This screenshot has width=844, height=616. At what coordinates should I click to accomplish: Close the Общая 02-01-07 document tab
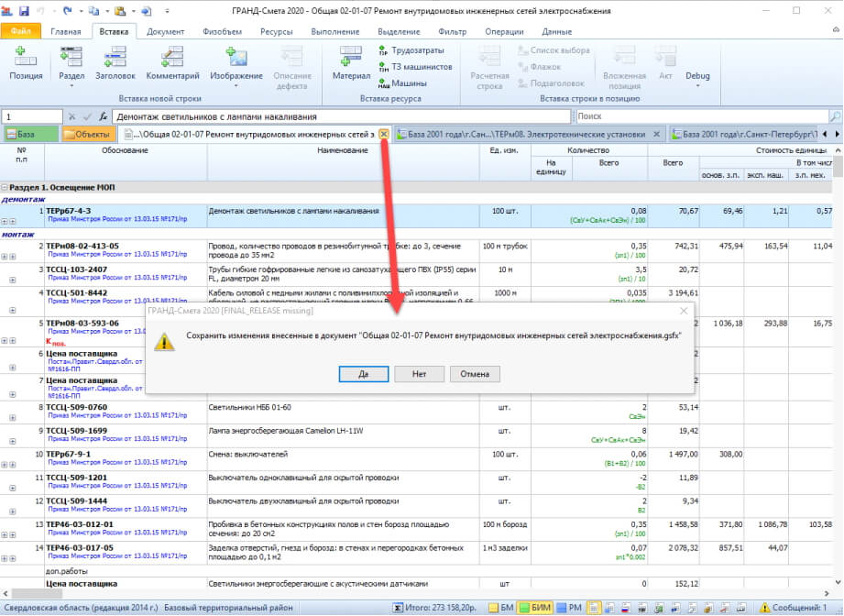[383, 135]
